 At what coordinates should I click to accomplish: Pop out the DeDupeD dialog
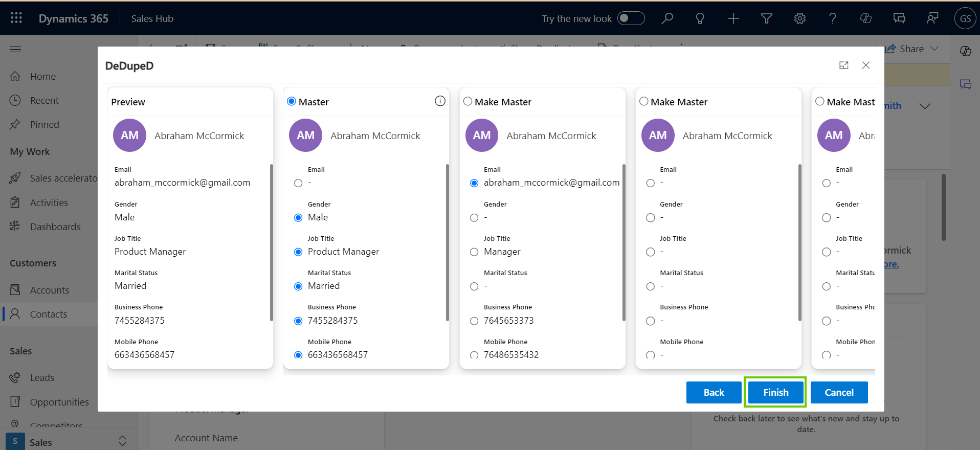coord(844,65)
